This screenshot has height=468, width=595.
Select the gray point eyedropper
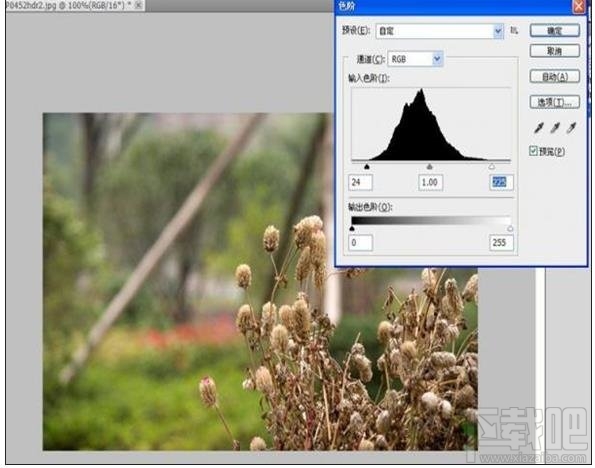tap(555, 128)
